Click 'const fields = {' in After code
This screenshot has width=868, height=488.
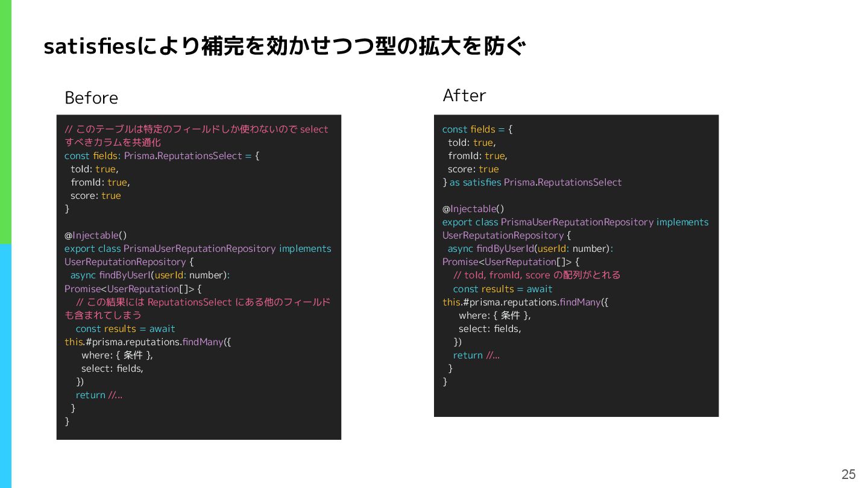coord(477,129)
